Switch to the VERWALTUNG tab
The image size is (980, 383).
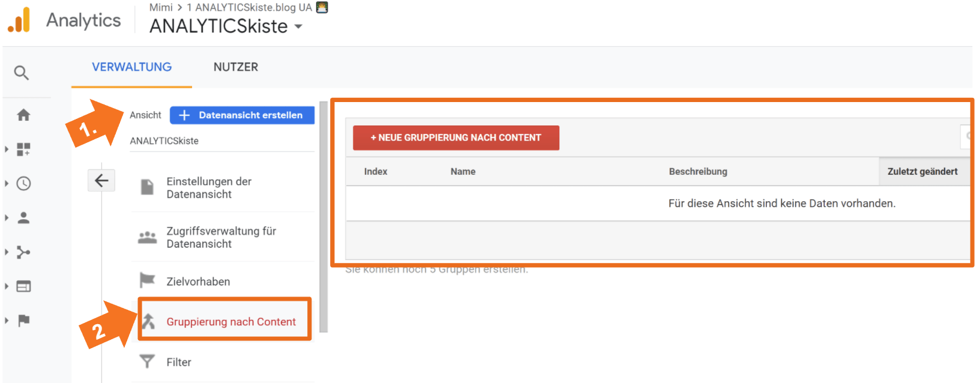pyautogui.click(x=131, y=67)
